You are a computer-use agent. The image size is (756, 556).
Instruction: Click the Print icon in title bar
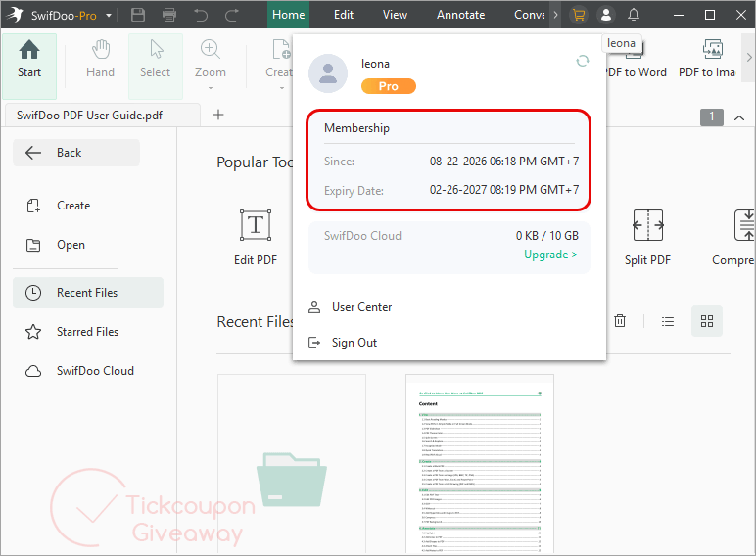169,15
